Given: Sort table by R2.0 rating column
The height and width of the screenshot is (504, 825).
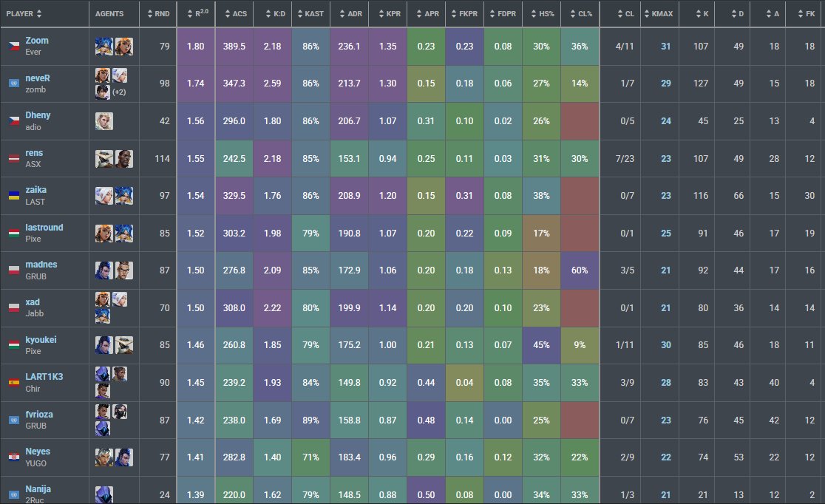Looking at the screenshot, I should (x=198, y=14).
